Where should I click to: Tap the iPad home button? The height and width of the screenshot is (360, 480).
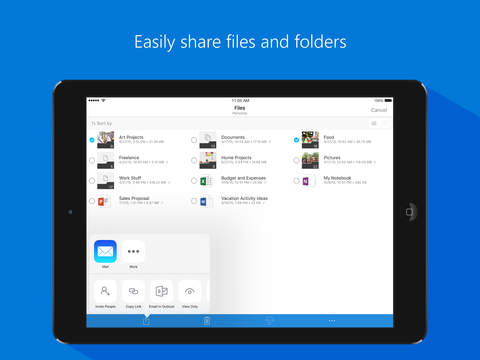409,212
